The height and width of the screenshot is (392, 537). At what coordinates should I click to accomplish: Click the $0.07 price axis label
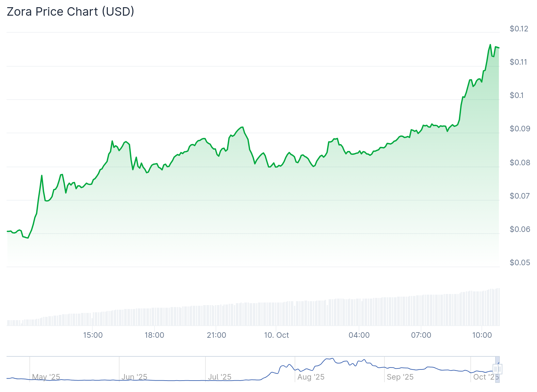(520, 196)
